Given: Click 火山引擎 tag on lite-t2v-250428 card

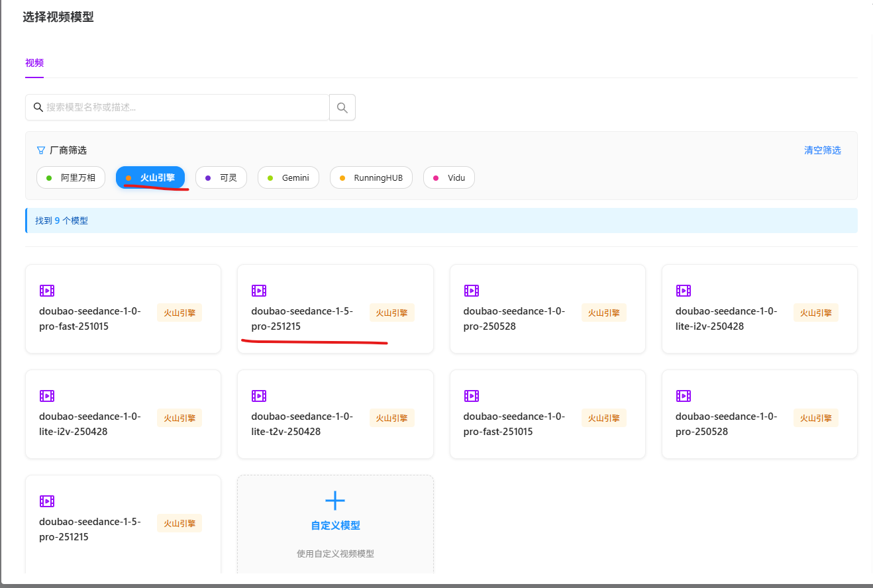Looking at the screenshot, I should pyautogui.click(x=392, y=418).
